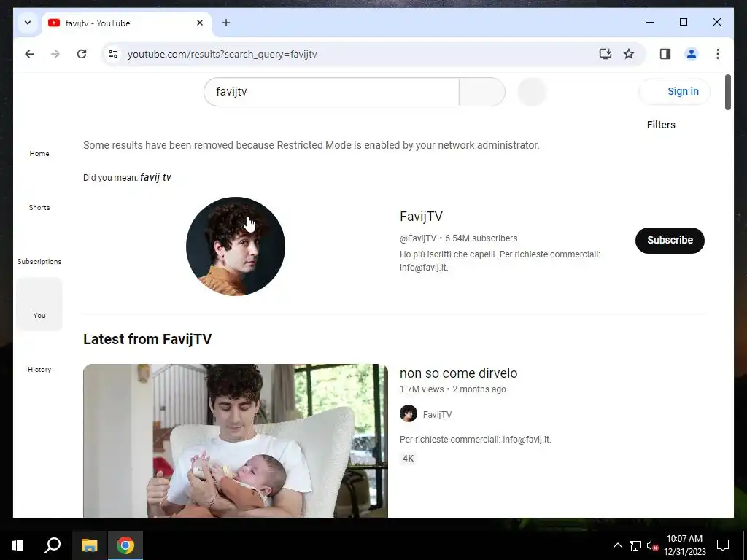Screen dimensions: 747x560
Task: Search instead for 'favij tv' suggestion
Action: click(155, 177)
